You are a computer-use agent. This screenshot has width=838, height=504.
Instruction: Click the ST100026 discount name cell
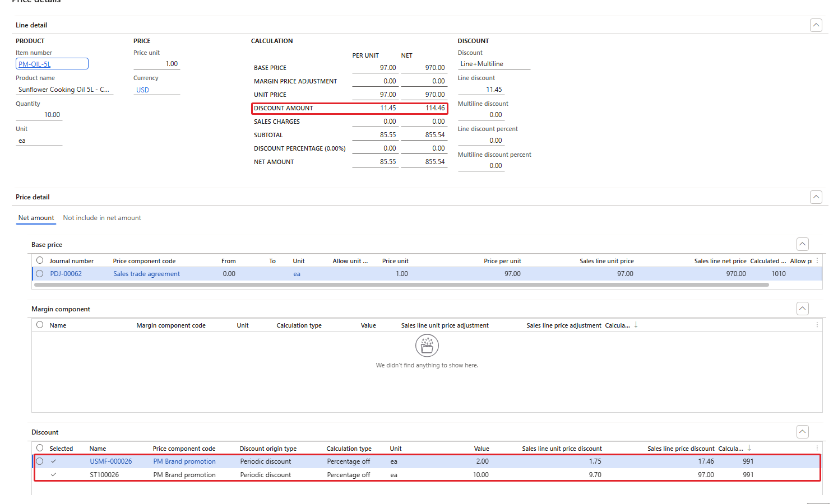point(104,475)
